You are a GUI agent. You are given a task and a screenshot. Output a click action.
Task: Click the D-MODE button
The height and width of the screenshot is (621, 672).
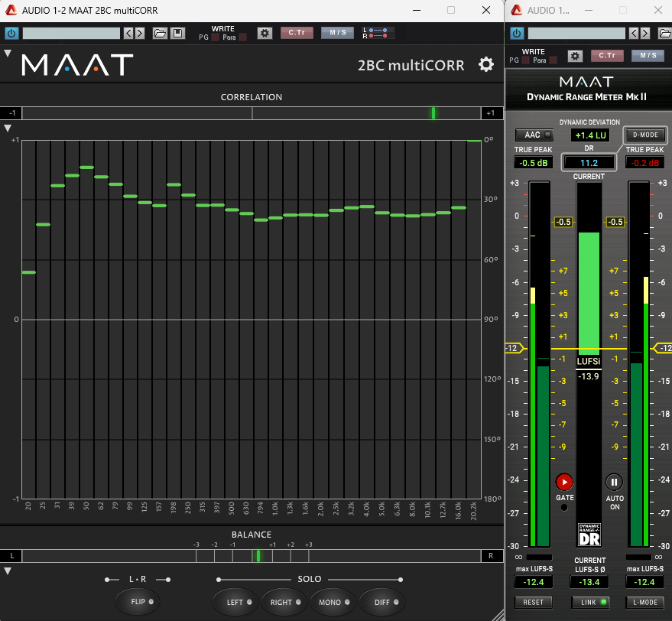pyautogui.click(x=645, y=135)
